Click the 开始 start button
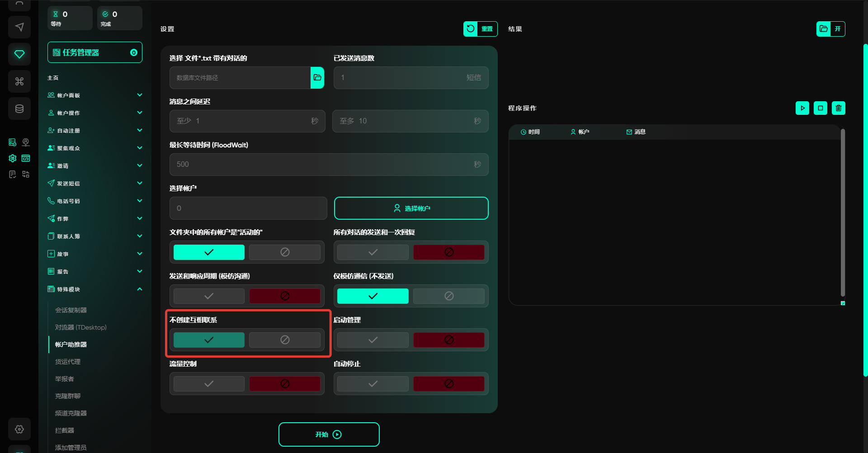The width and height of the screenshot is (868, 453). [329, 434]
